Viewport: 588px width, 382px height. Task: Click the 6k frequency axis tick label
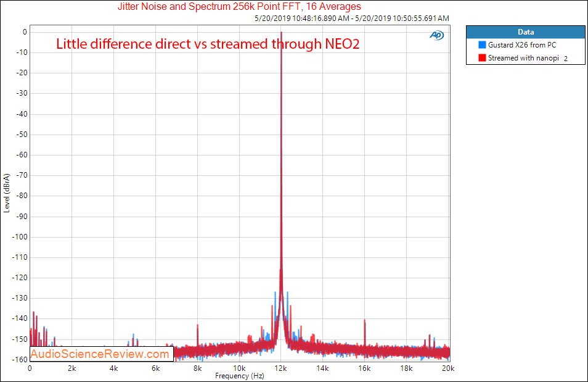click(x=155, y=368)
